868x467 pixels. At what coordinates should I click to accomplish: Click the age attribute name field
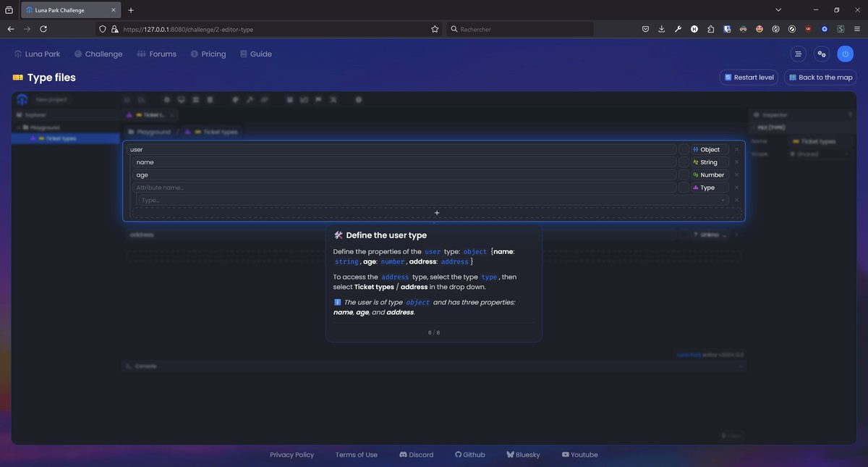click(404, 175)
